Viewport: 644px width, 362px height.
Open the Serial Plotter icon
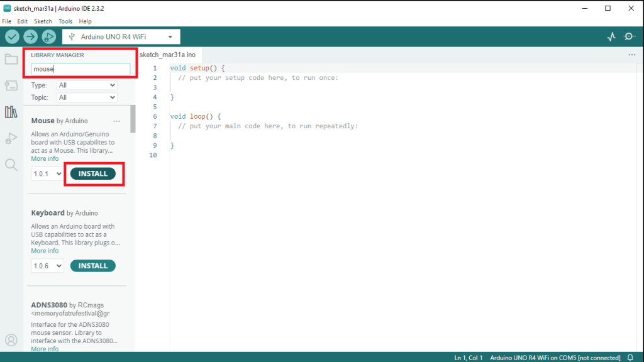tap(611, 37)
